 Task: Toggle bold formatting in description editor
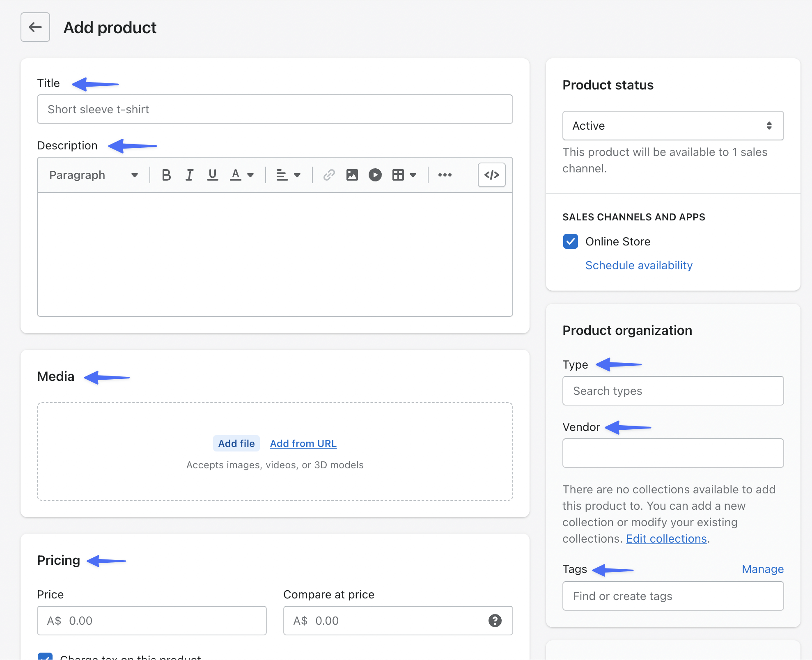coord(166,175)
